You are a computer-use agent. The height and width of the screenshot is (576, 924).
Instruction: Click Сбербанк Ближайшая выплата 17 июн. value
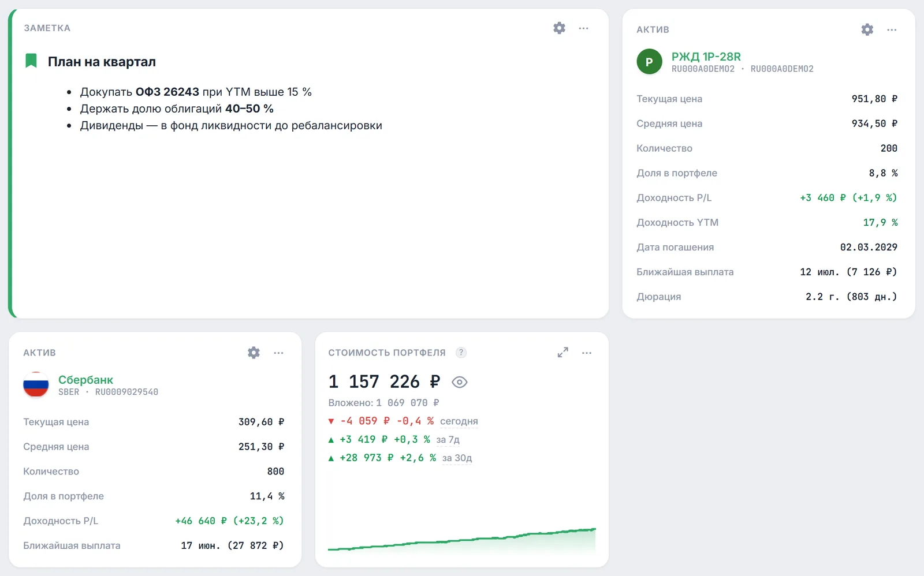click(232, 545)
